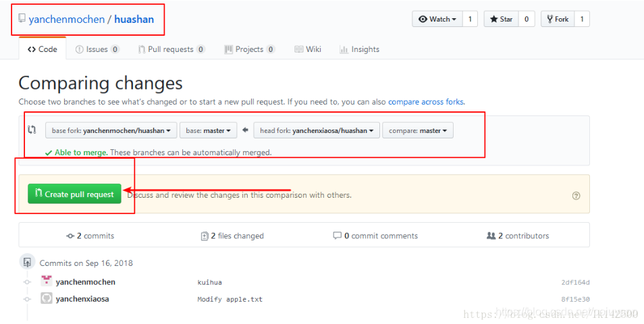Click the Issues tab icon
The height and width of the screenshot is (324, 644).
tap(79, 49)
